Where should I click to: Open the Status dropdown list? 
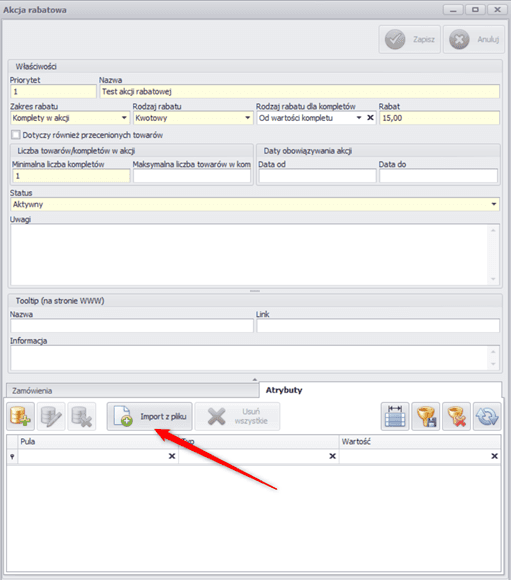(494, 204)
